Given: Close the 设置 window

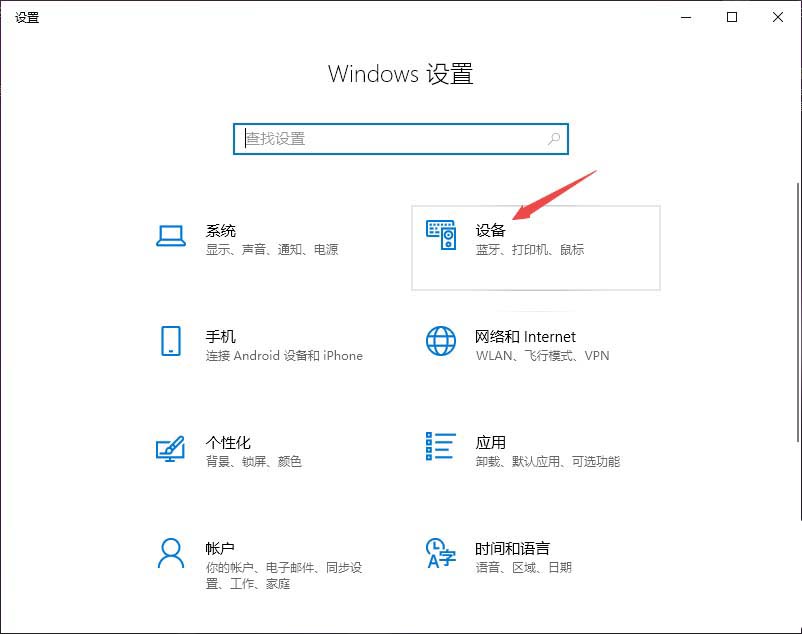Looking at the screenshot, I should (778, 17).
